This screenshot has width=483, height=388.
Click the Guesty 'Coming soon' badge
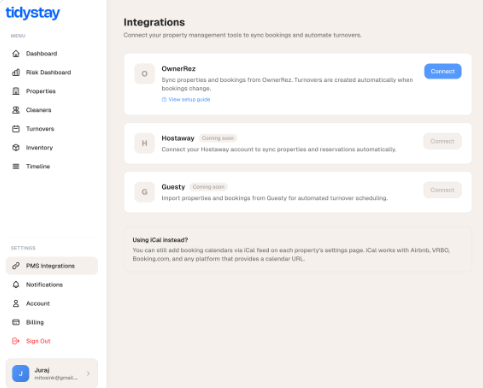coord(209,187)
